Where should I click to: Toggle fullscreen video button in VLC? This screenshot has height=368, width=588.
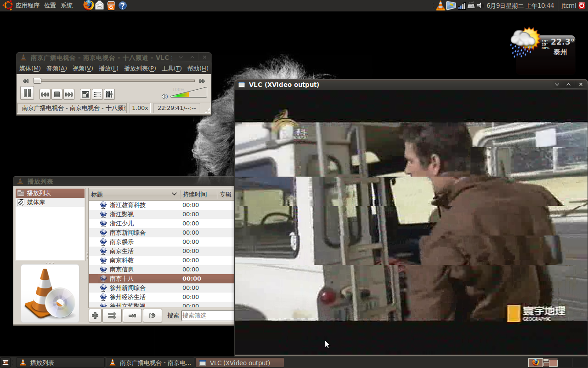click(85, 94)
